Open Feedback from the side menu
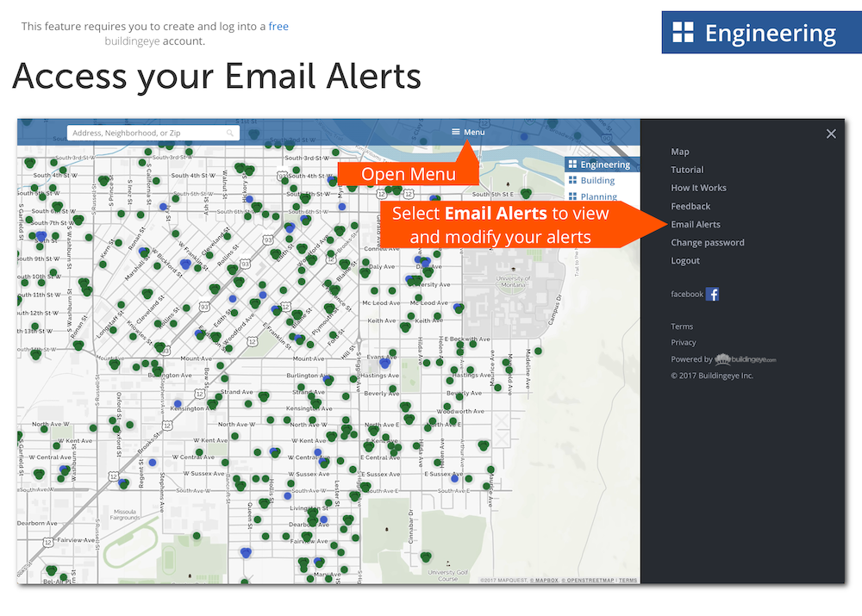The width and height of the screenshot is (862, 616). [690, 206]
